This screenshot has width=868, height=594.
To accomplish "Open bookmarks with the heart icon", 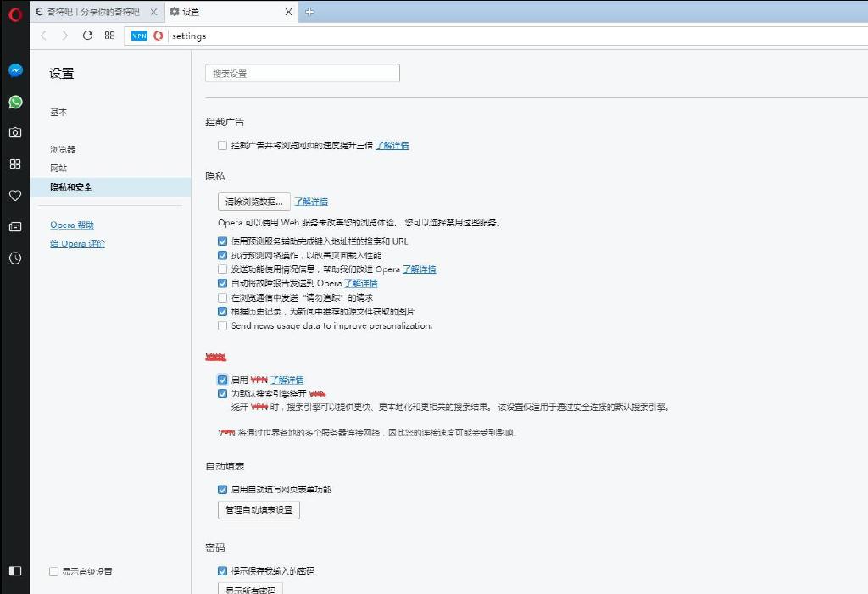I will (15, 196).
